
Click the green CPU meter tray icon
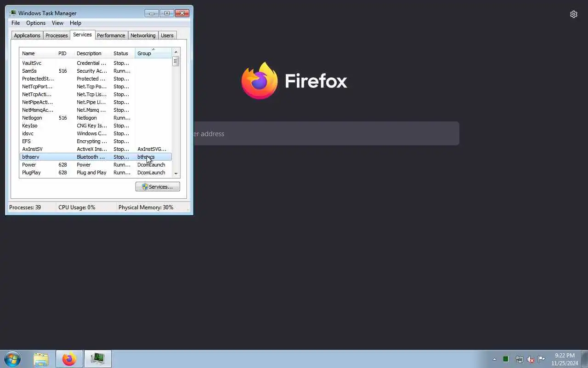click(x=506, y=359)
